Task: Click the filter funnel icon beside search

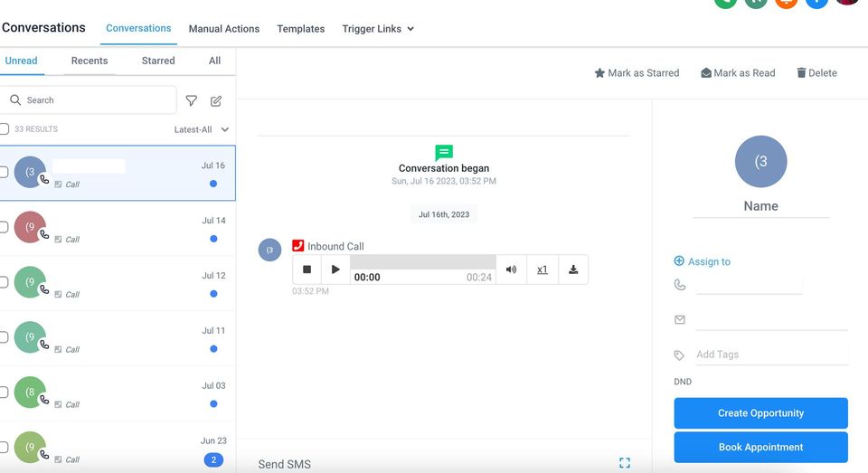Action: tap(192, 101)
